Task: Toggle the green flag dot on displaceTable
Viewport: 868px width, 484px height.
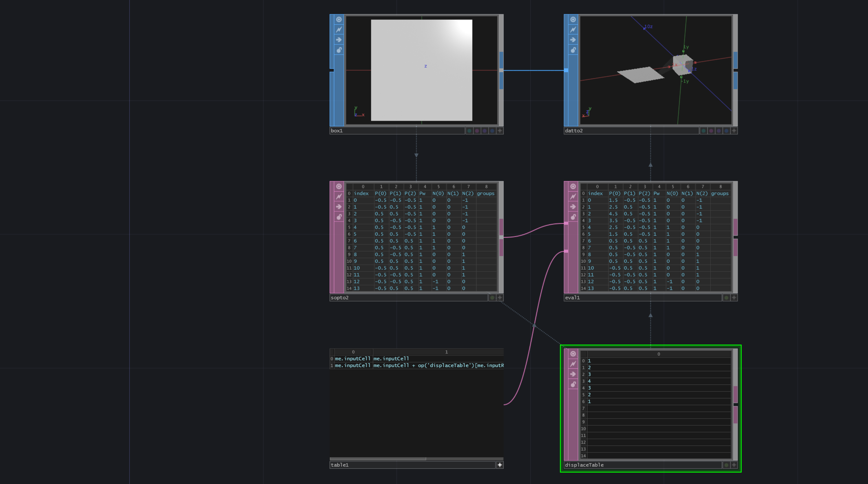Action: (726, 465)
